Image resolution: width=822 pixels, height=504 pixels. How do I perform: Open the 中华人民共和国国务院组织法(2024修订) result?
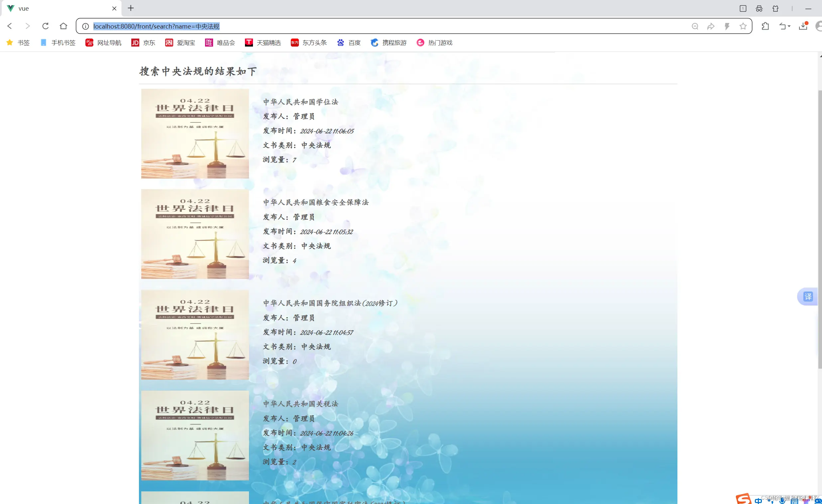pyautogui.click(x=330, y=303)
